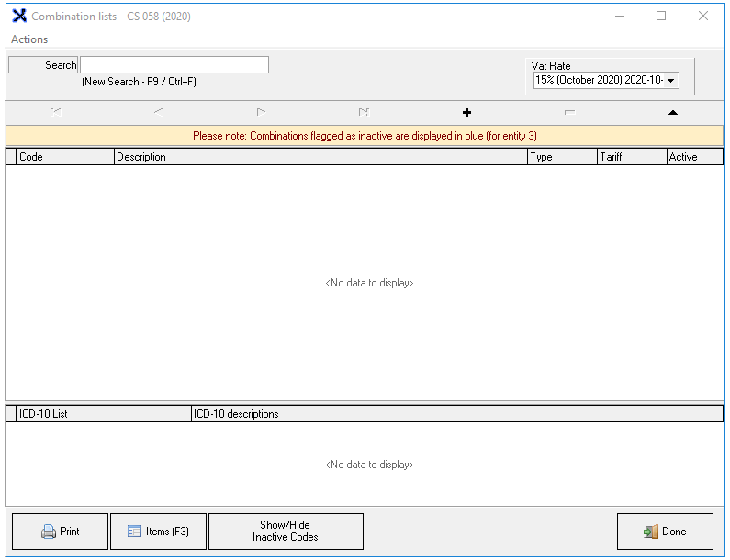The width and height of the screenshot is (730, 560).
Task: Print the combination list
Action: tap(60, 532)
